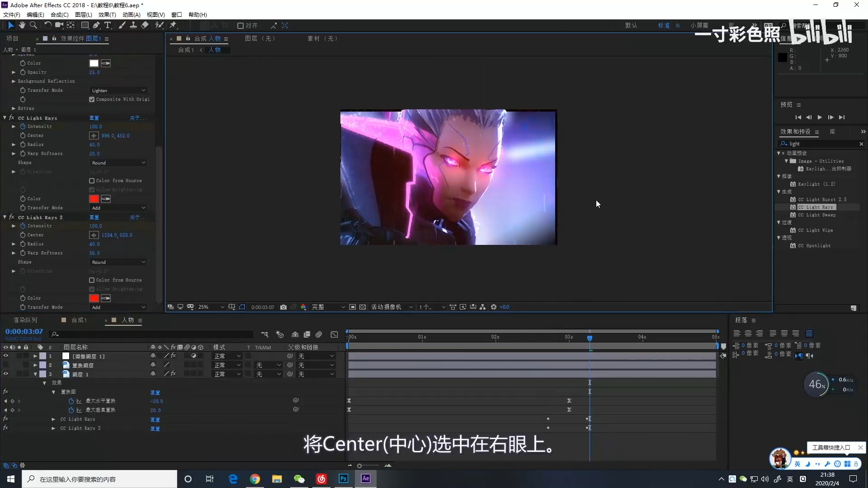Select the 标准 workspace
The width and height of the screenshot is (868, 488).
664,26
